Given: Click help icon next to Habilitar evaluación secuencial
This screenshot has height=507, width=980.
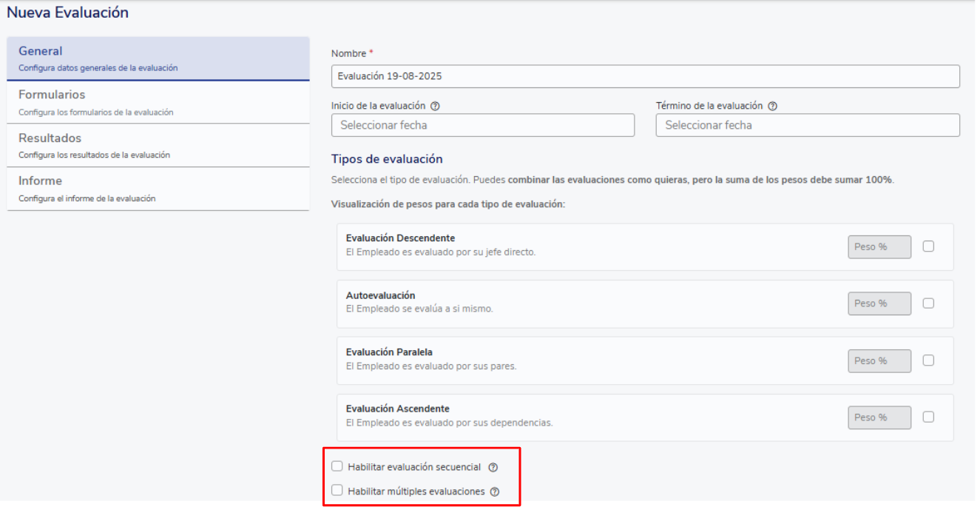Looking at the screenshot, I should pyautogui.click(x=493, y=467).
